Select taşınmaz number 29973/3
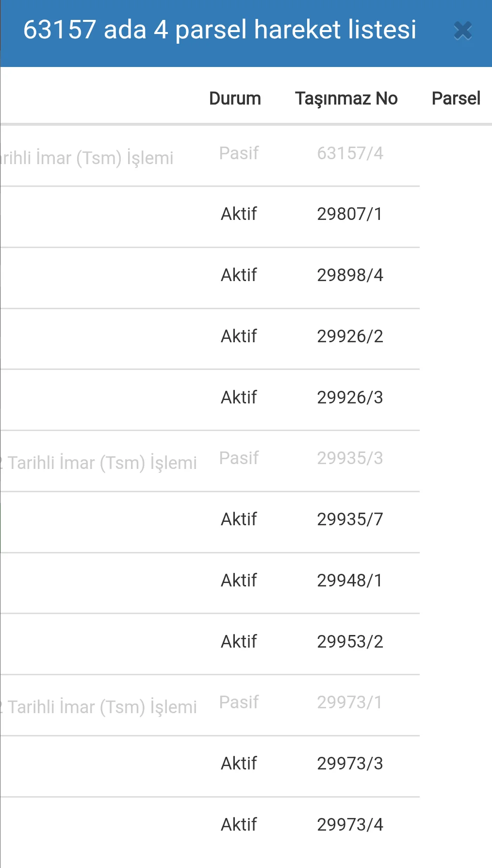 [x=350, y=764]
